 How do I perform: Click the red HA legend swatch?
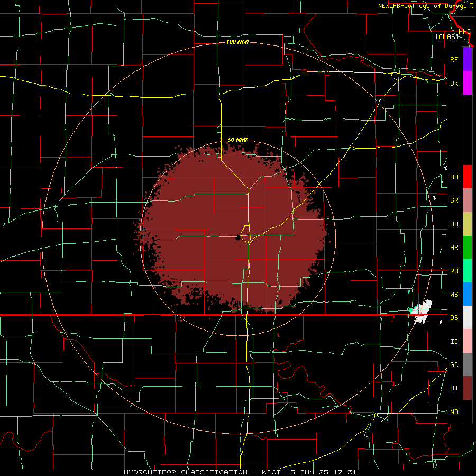point(467,177)
